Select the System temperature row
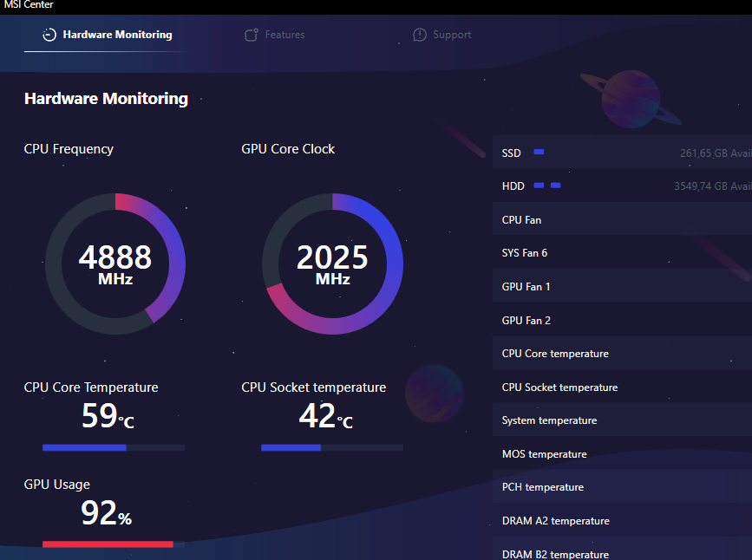Screen dimensions: 752x560 click(622, 420)
